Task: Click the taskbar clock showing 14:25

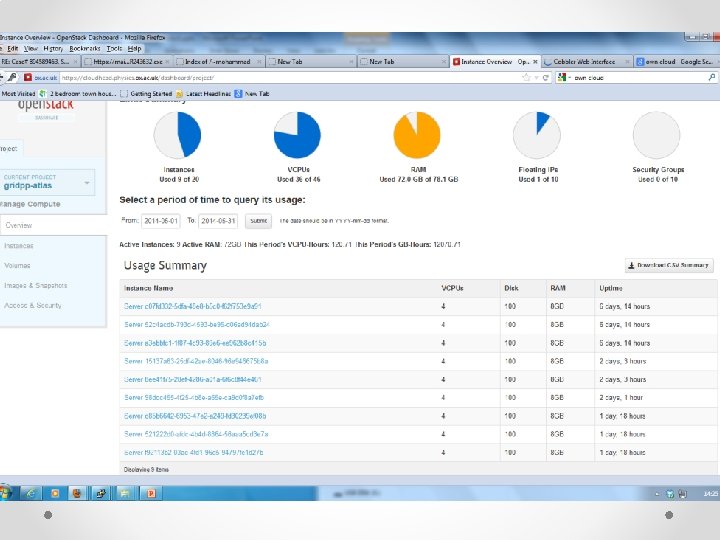Action: click(710, 494)
